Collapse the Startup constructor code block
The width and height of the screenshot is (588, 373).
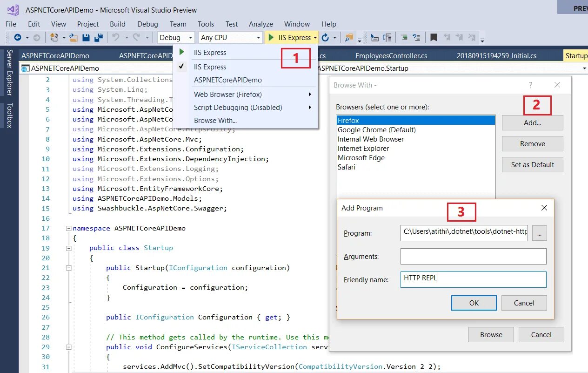pyautogui.click(x=69, y=268)
